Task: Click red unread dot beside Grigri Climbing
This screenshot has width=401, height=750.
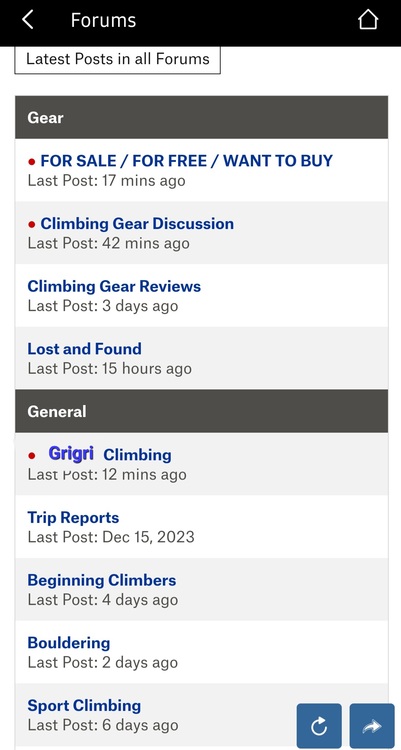Action: click(32, 455)
